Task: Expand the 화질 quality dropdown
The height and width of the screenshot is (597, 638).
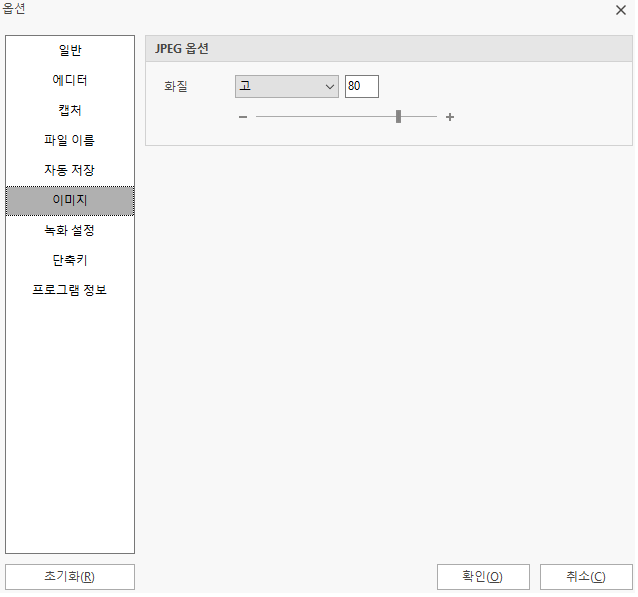Action: click(x=288, y=87)
